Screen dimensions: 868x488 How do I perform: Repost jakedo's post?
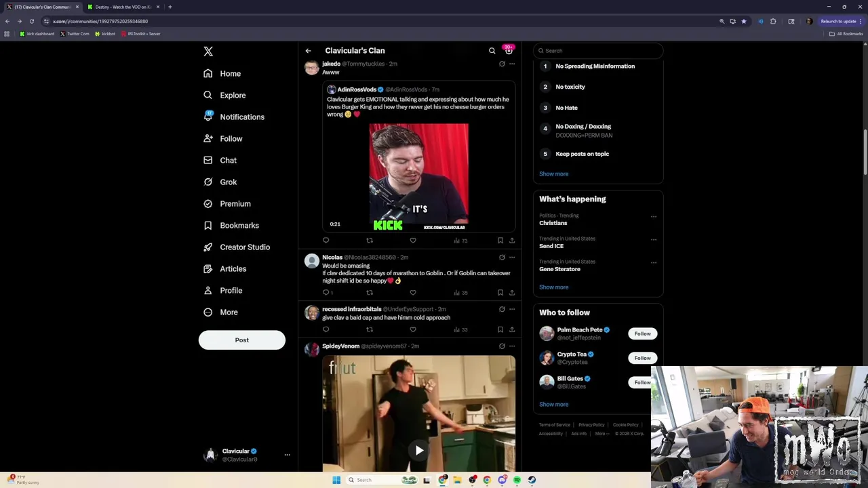coord(370,240)
